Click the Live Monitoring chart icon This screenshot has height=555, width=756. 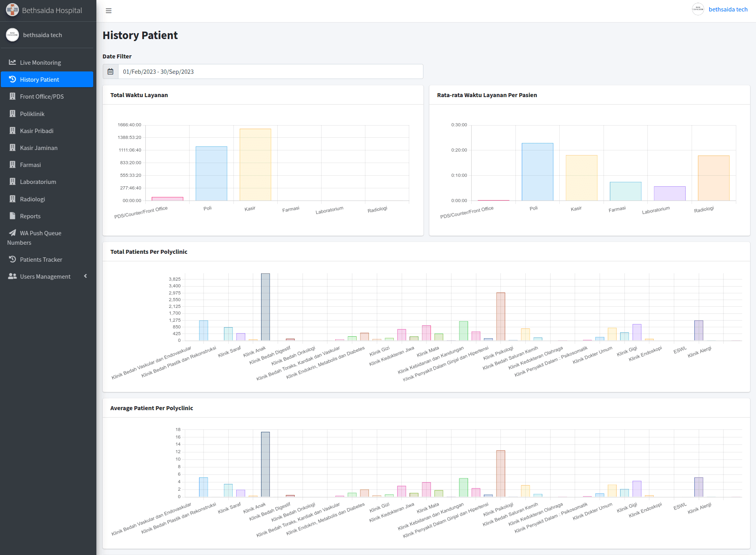13,62
